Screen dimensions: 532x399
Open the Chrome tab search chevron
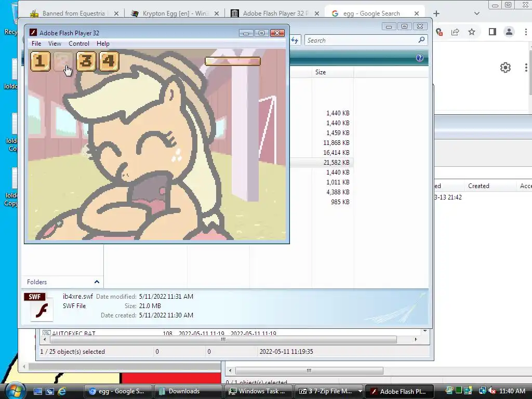click(x=477, y=14)
